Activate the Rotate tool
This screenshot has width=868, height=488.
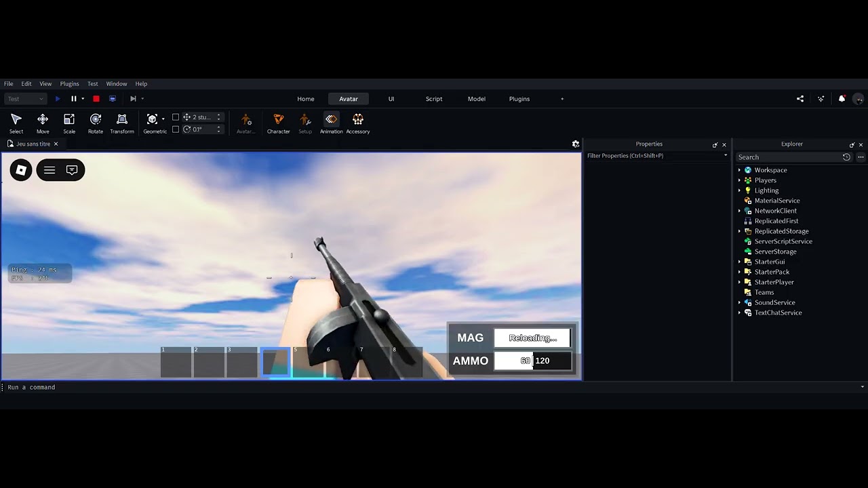96,119
